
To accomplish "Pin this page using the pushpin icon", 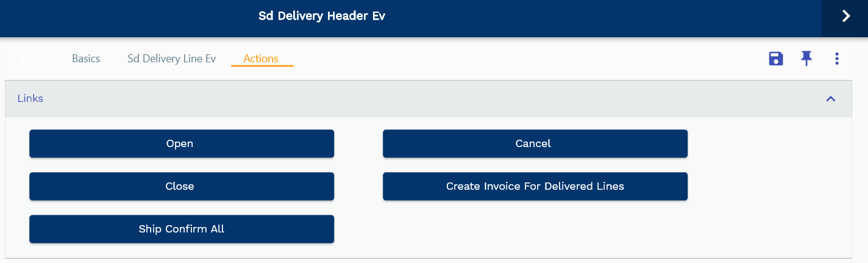I will pos(806,59).
